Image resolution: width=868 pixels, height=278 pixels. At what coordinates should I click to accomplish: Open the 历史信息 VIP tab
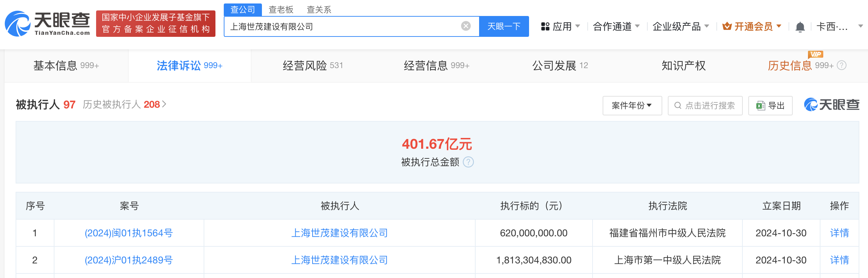[x=801, y=66]
